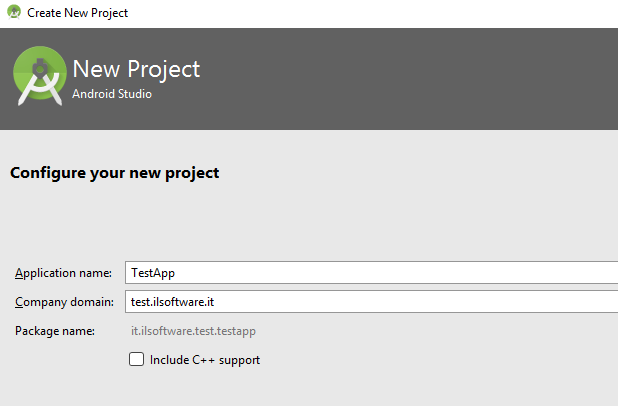Enable the Include C++ support checkbox
The height and width of the screenshot is (406, 618).
coord(136,359)
